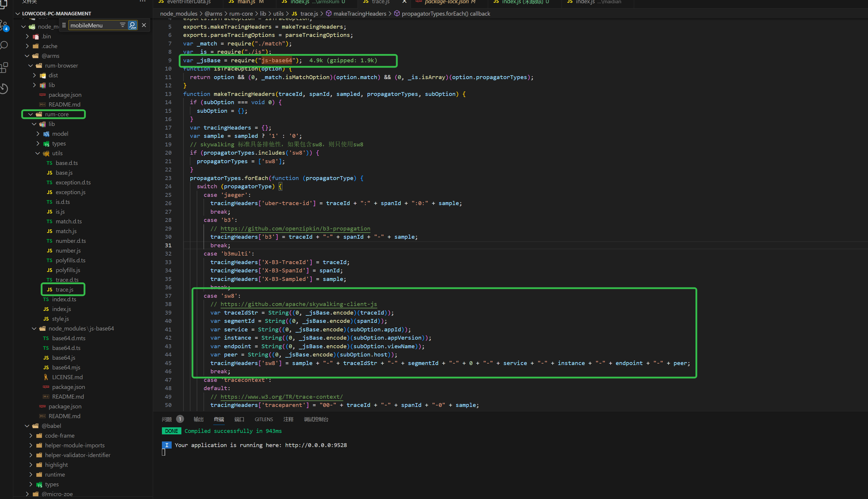Click the 4.9k gzipped import cost label

343,60
